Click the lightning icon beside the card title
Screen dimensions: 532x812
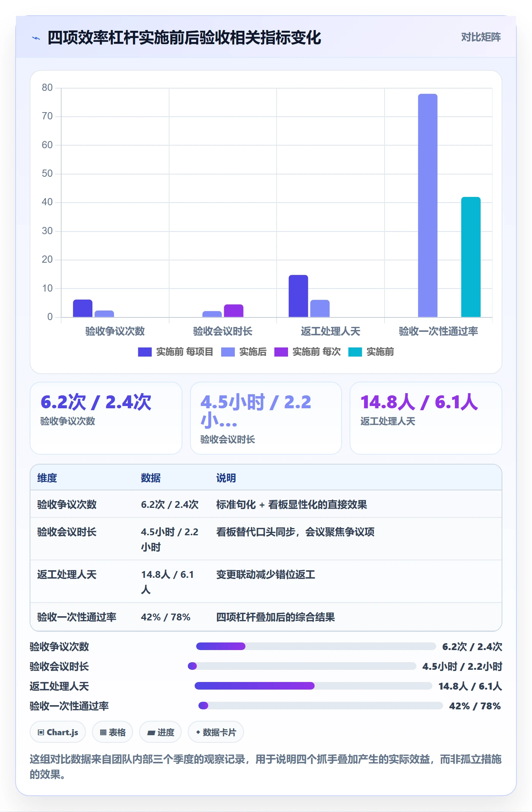pos(36,38)
